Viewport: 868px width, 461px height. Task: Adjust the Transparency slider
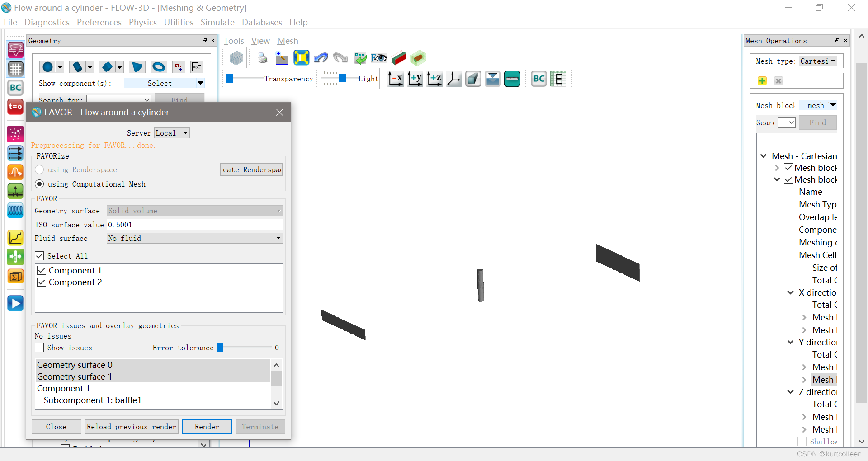[230, 78]
